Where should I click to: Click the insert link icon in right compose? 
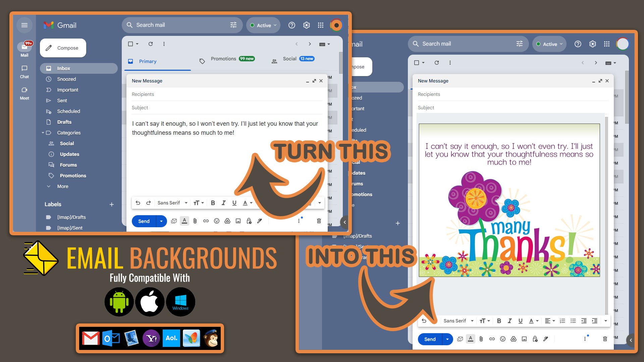[492, 339]
